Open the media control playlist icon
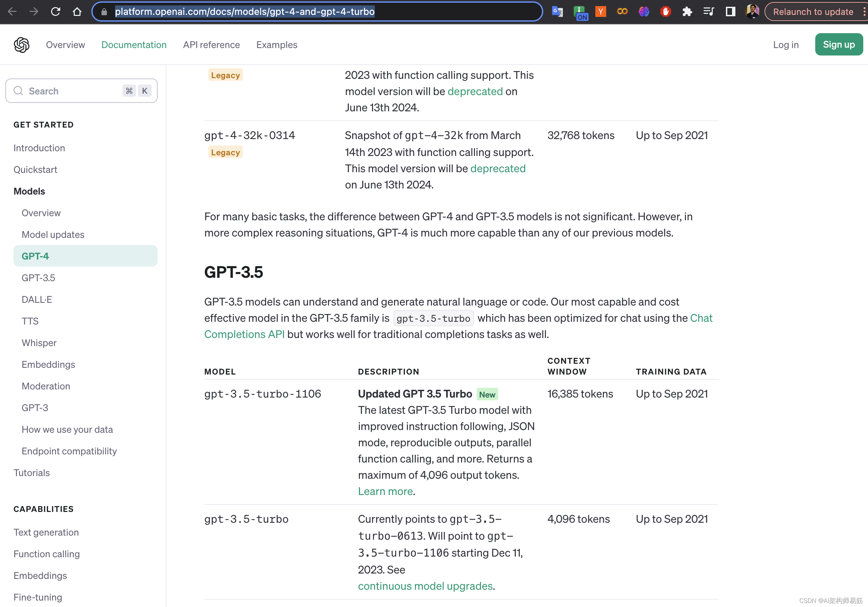Viewport: 868px width, 607px height. [x=708, y=12]
